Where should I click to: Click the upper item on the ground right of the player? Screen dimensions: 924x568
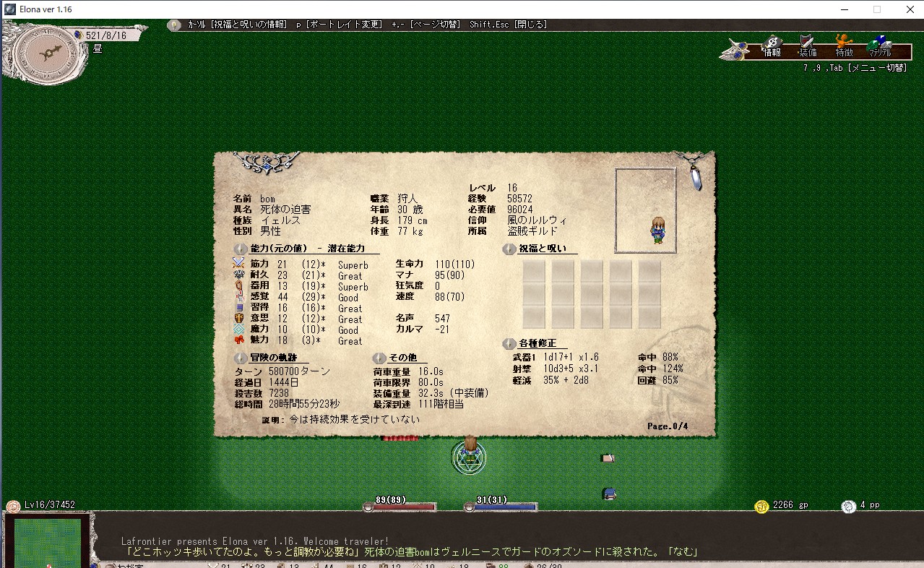pyautogui.click(x=608, y=458)
